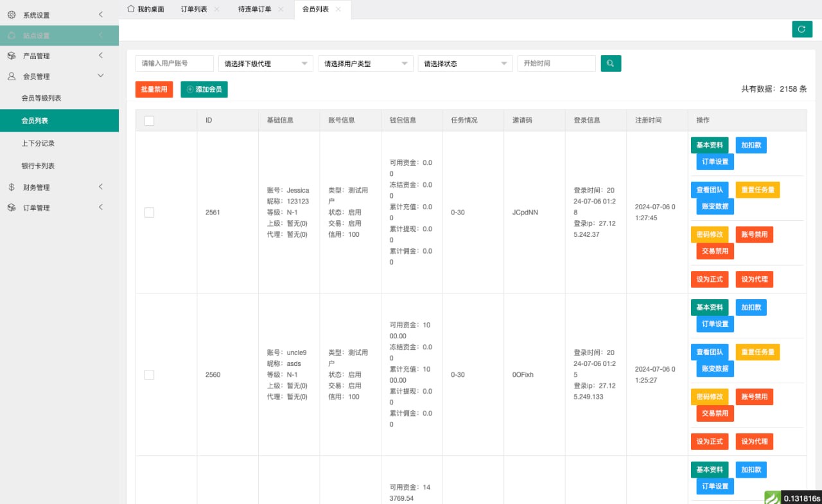
Task: Open the 请选择下级代理 dropdown
Action: coord(266,64)
